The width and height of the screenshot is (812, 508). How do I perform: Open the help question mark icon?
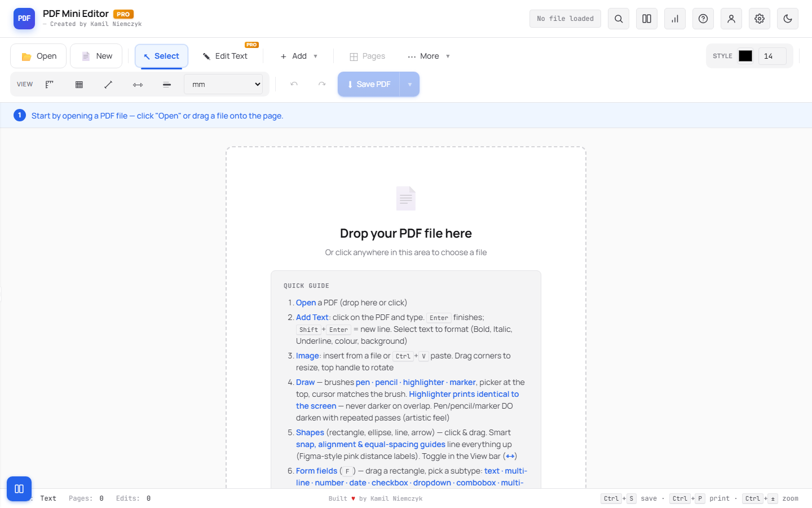[703, 19]
